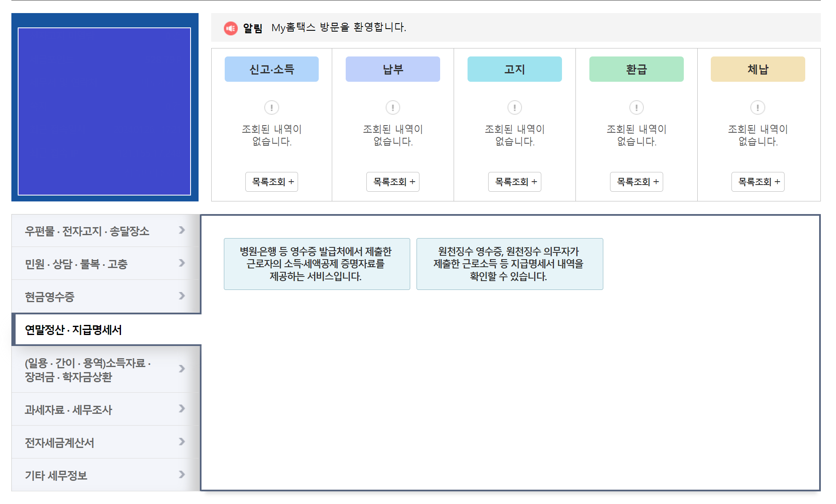Expand chevron for 전자세금계산서

coord(182,442)
